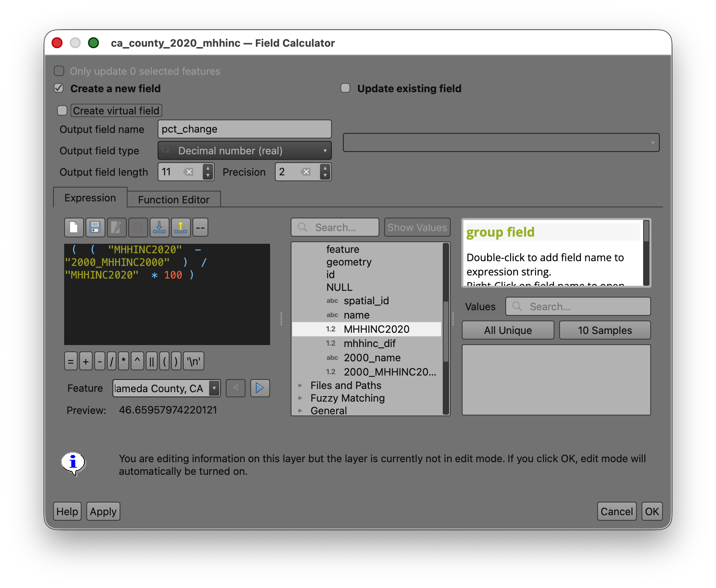Click the save expression floppy disk icon
This screenshot has width=716, height=588.
pyautogui.click(x=95, y=228)
